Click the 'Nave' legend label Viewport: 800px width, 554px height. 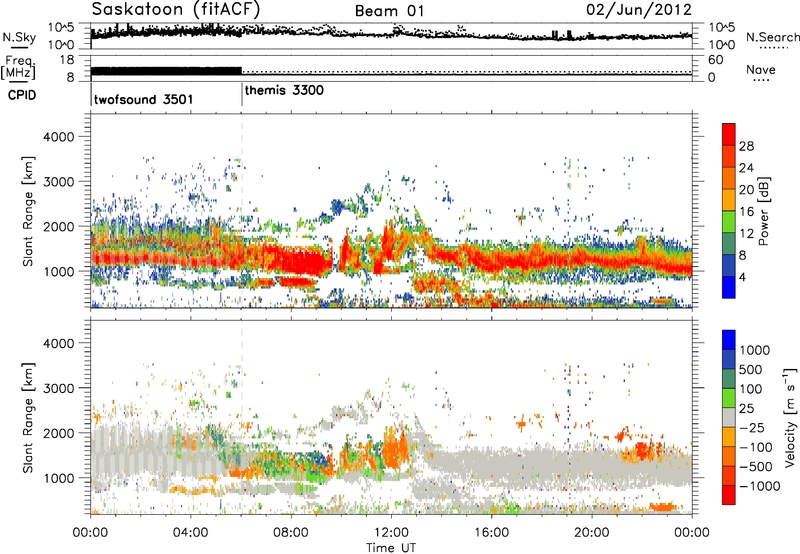point(761,69)
